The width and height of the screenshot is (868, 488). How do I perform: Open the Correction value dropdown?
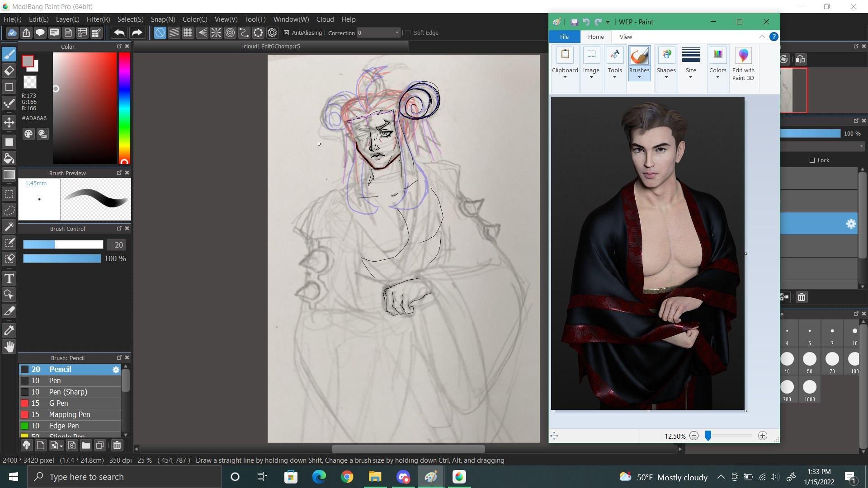coord(397,33)
